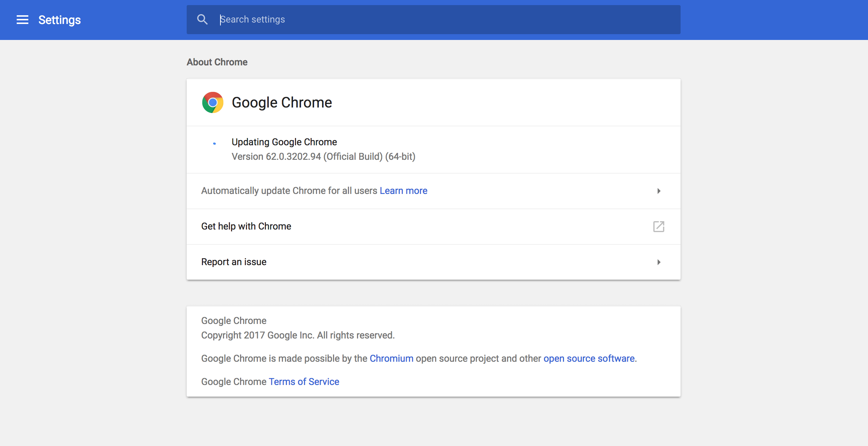
Task: Click the copyright notice text
Action: click(x=298, y=335)
